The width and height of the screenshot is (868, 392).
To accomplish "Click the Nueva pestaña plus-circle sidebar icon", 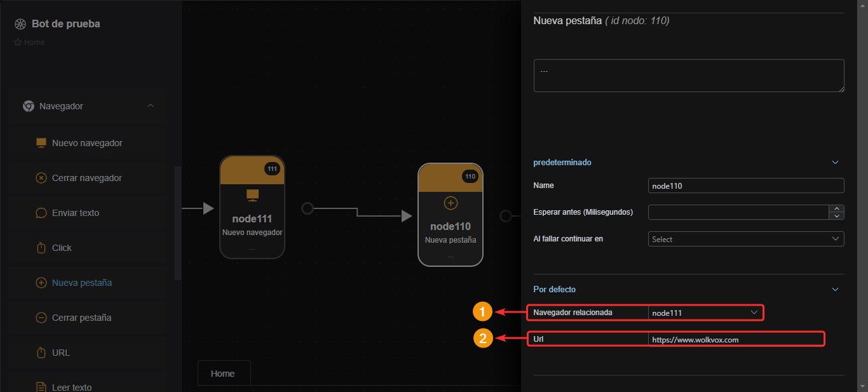I will pos(41,283).
